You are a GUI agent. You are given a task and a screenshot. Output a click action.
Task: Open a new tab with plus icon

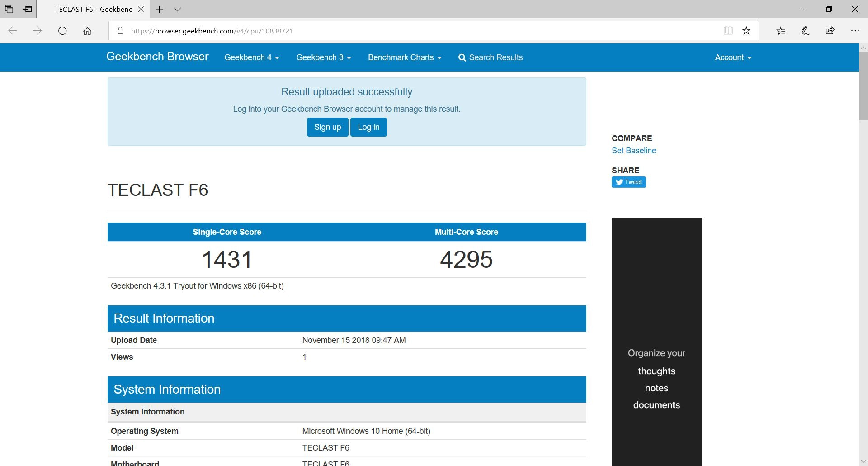pyautogui.click(x=159, y=9)
